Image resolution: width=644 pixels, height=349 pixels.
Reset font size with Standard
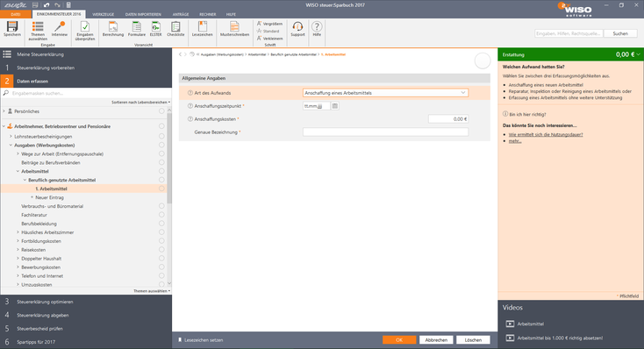click(x=268, y=31)
